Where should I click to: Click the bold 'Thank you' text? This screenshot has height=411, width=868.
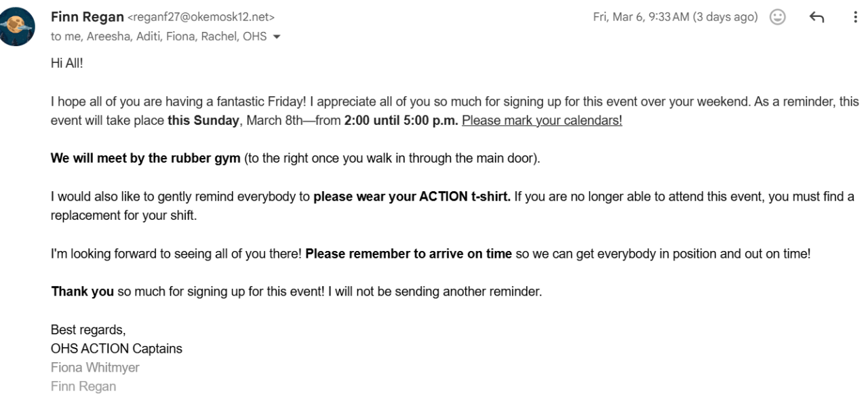click(x=82, y=292)
